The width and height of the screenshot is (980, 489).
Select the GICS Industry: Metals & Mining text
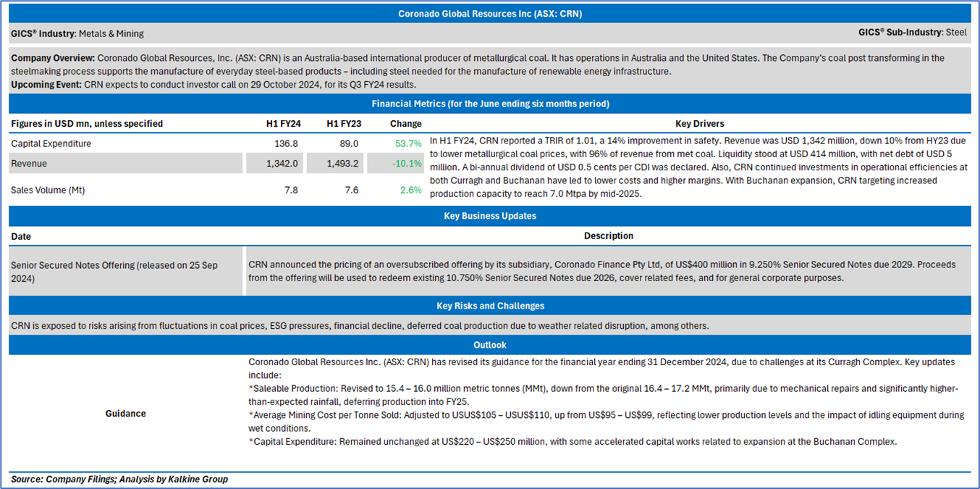click(77, 33)
